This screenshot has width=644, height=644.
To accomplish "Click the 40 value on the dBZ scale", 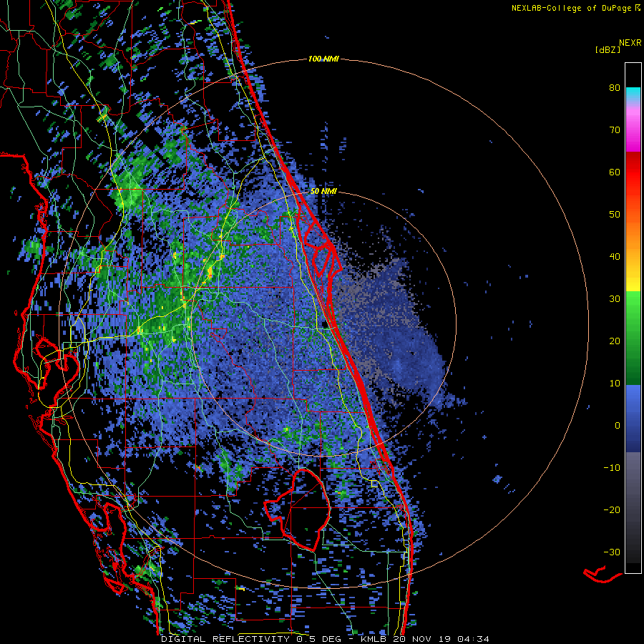I will [x=615, y=257].
